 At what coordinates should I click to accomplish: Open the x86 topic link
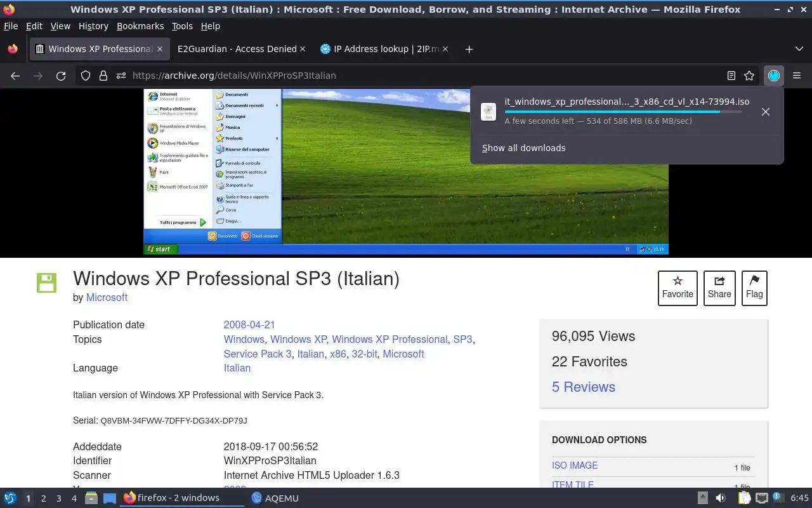pos(338,354)
